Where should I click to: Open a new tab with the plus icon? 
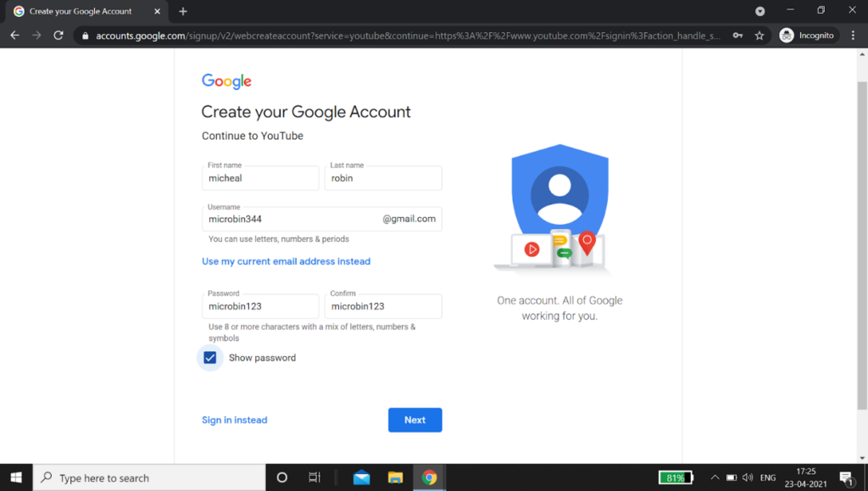pyautogui.click(x=183, y=11)
